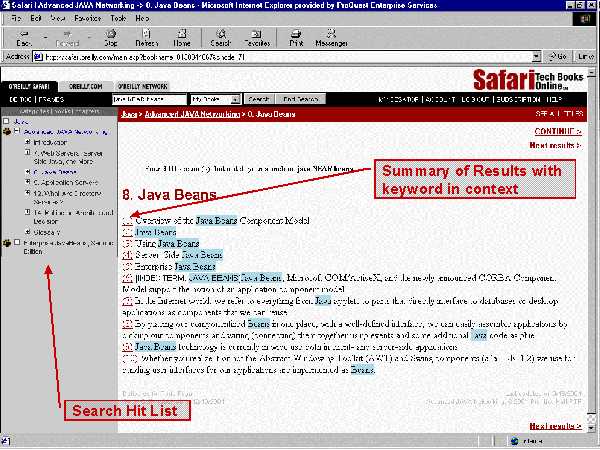Viewport: 600px width, 450px height.
Task: Go to the Home page
Action: click(182, 38)
